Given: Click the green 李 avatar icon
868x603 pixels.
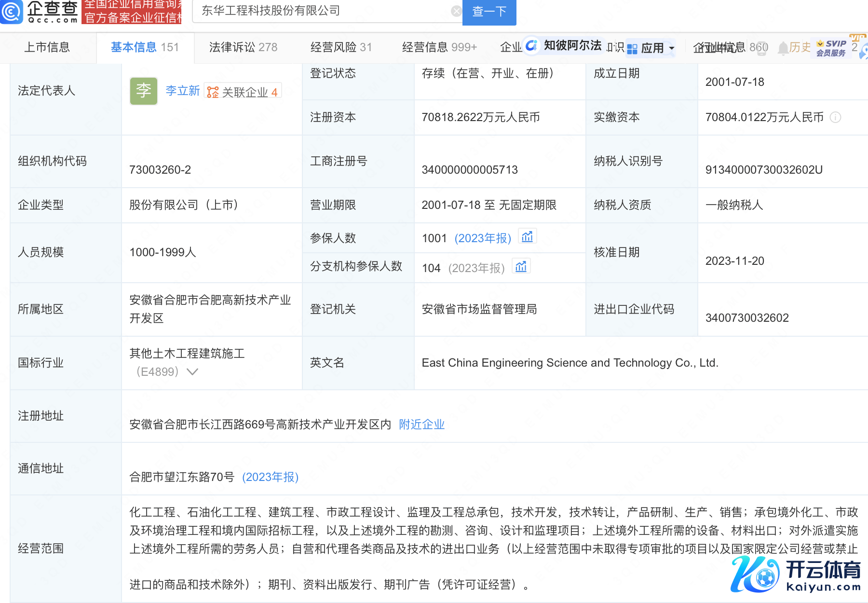Looking at the screenshot, I should 143,91.
